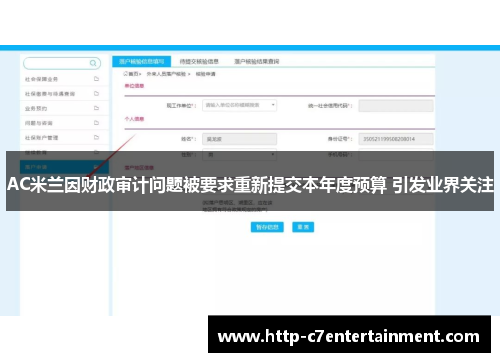Viewport: 500px width, 362px height.
Task: Open the 业务预约 sidebar menu
Action: pos(64,108)
